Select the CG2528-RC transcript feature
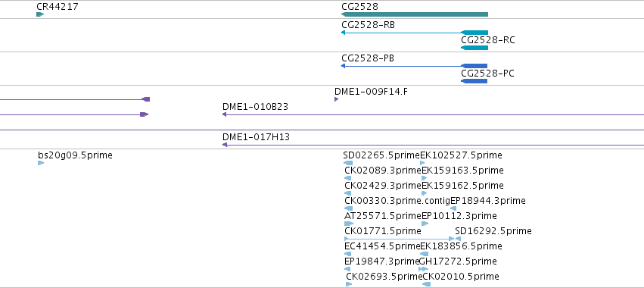644x288 pixels. point(474,48)
